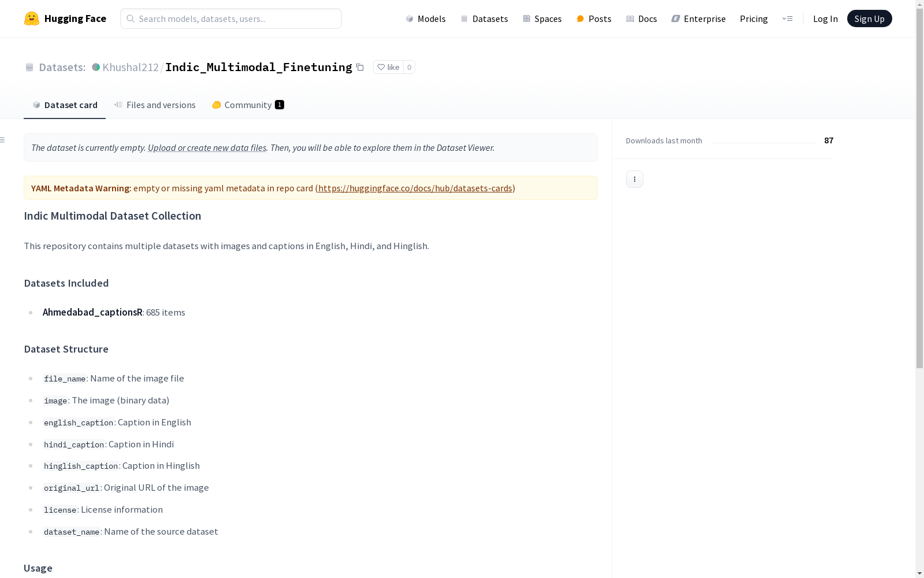This screenshot has height=578, width=924.
Task: Click the hindi_caption code label
Action: point(74,444)
